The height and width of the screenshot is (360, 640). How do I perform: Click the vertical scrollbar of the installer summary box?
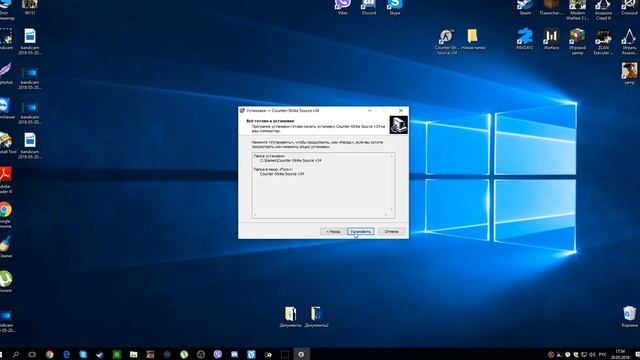pyautogui.click(x=391, y=182)
